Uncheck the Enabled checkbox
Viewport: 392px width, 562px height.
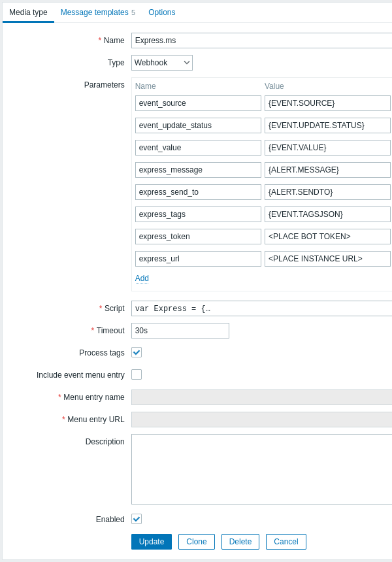pyautogui.click(x=137, y=519)
